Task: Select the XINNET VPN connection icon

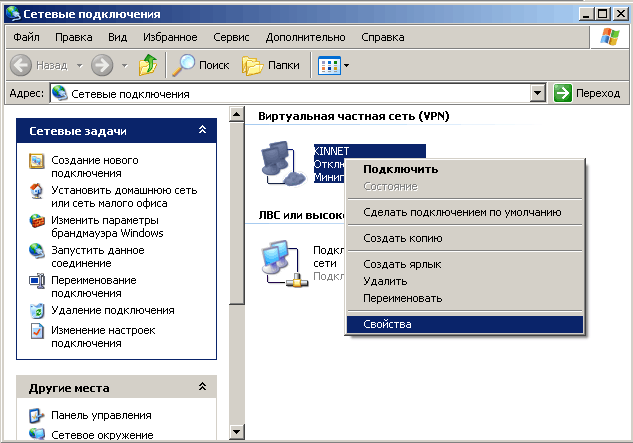Action: pyautogui.click(x=282, y=164)
